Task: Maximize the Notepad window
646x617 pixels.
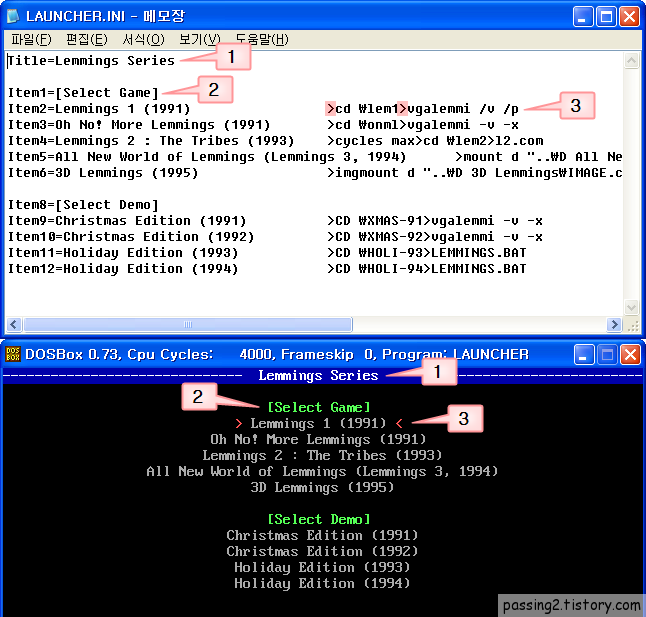Action: pyautogui.click(x=606, y=17)
